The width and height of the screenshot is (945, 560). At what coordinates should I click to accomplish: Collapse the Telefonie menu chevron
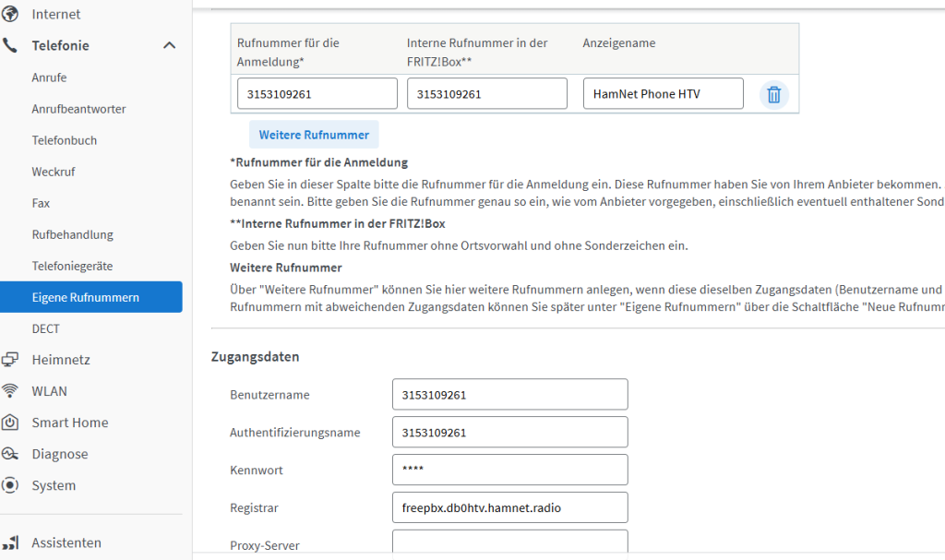pos(169,45)
